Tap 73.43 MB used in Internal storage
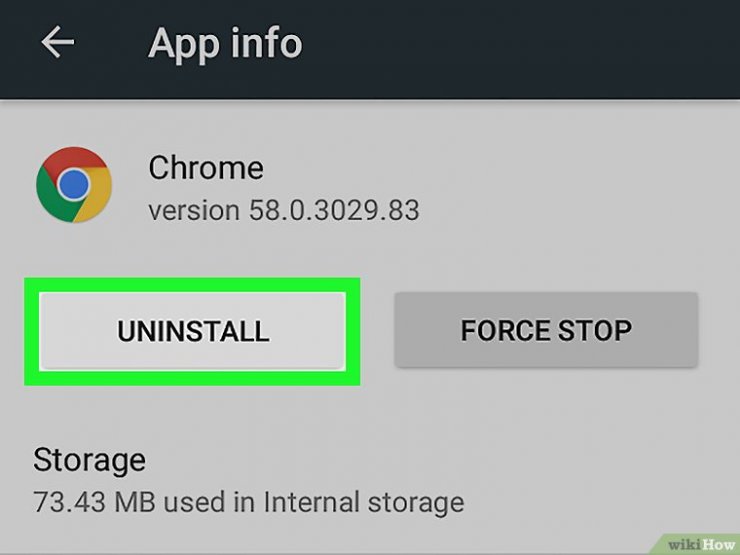The height and width of the screenshot is (555, 740). pyautogui.click(x=249, y=502)
